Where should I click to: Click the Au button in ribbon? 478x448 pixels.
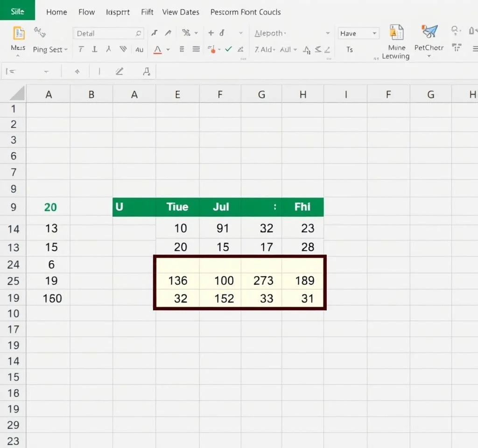139,49
